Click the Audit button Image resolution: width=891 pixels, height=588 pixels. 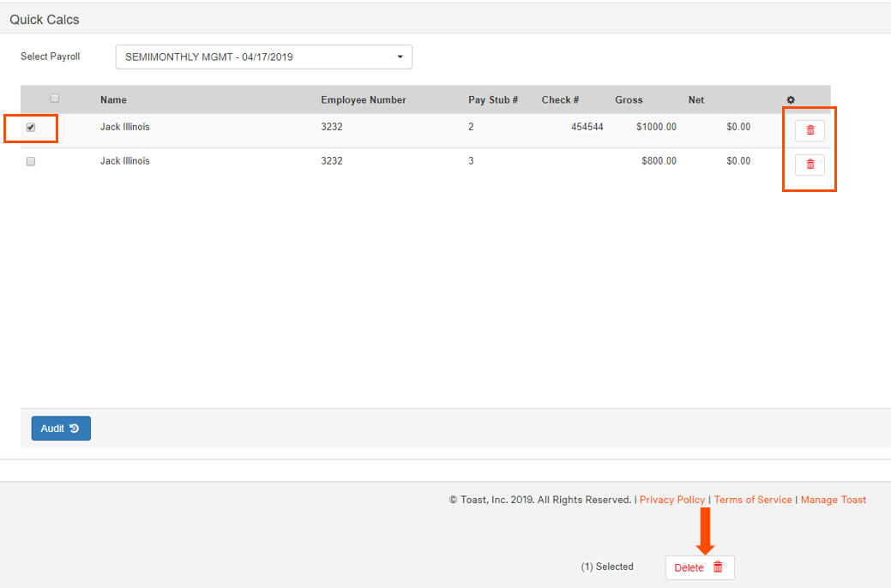[60, 428]
